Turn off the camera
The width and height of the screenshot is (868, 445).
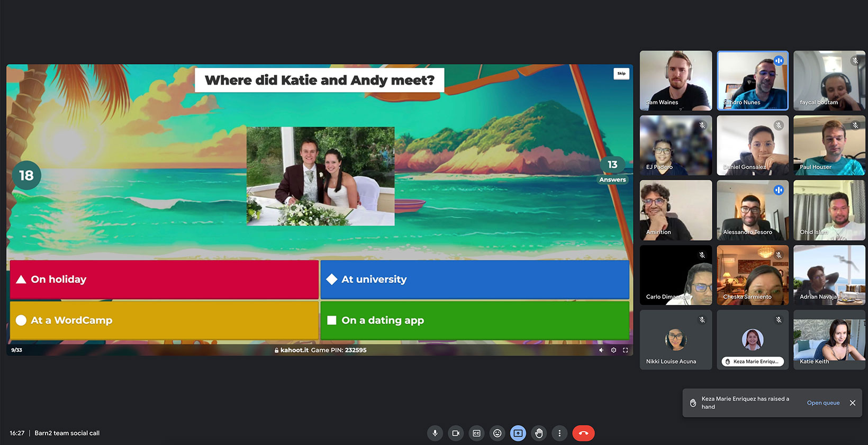tap(456, 433)
